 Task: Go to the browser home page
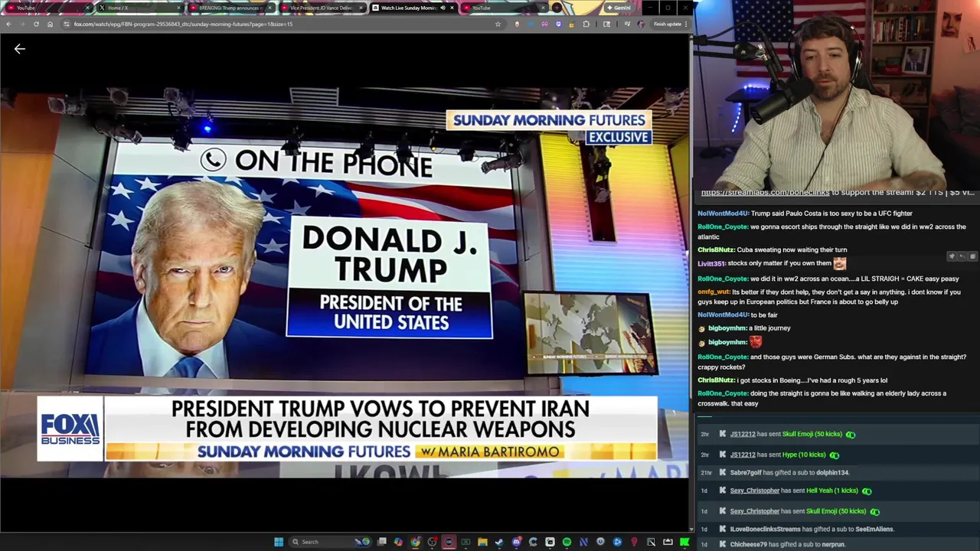click(50, 24)
